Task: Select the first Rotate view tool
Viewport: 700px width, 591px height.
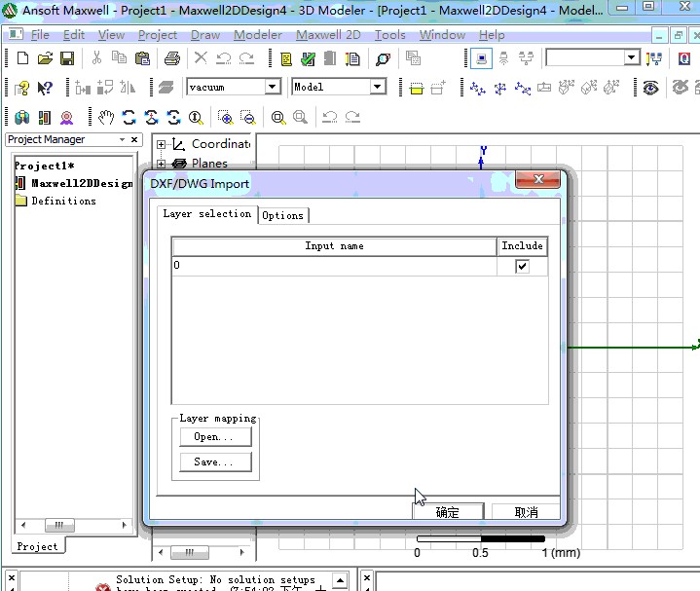Action: click(x=129, y=118)
